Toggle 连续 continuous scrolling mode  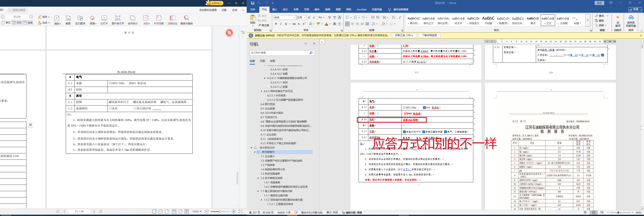click(x=28, y=23)
